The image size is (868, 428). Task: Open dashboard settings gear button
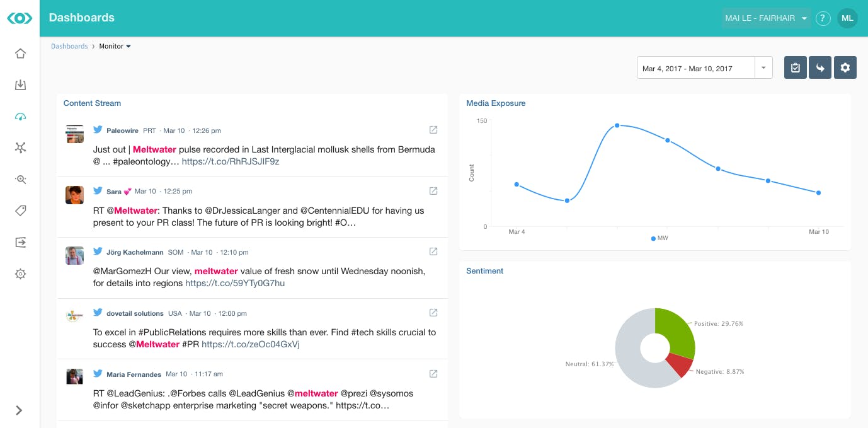coord(845,68)
